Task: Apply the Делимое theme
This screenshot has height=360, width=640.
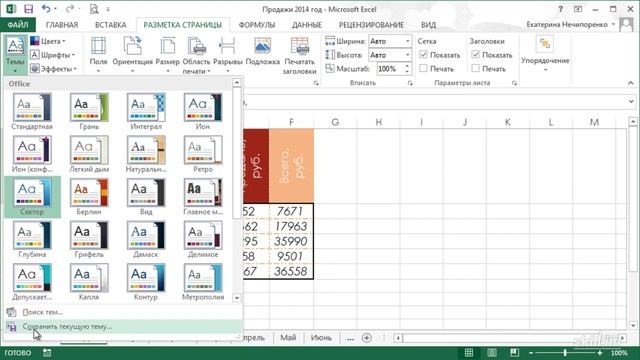Action: 203,239
